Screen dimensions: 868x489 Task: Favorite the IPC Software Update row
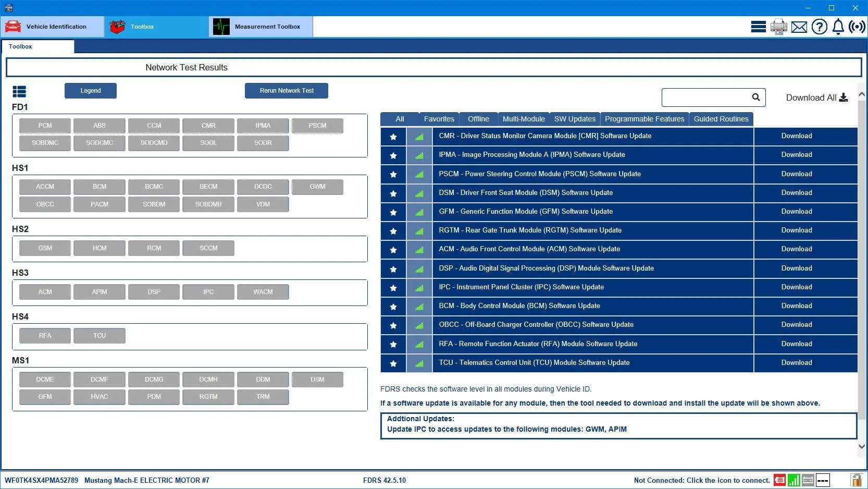(x=393, y=288)
